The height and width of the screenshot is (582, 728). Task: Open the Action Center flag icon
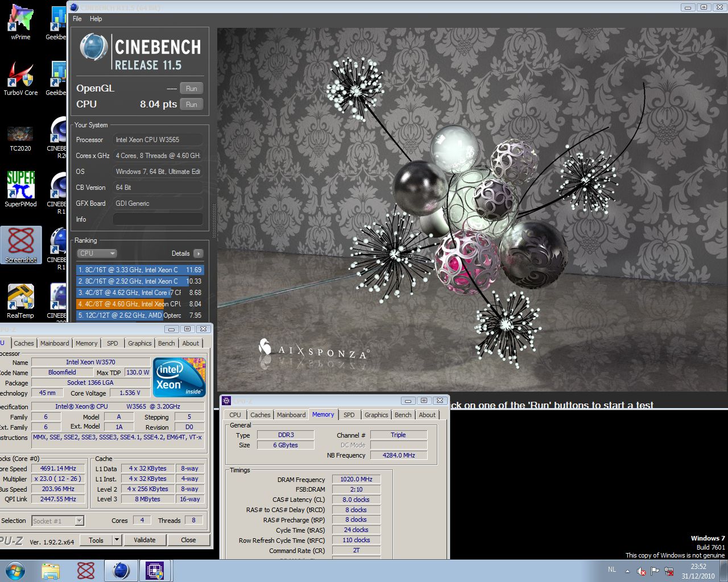coord(655,571)
